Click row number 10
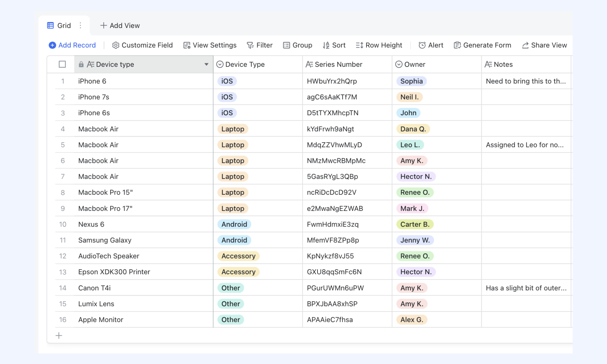607x364 pixels. 63,224
